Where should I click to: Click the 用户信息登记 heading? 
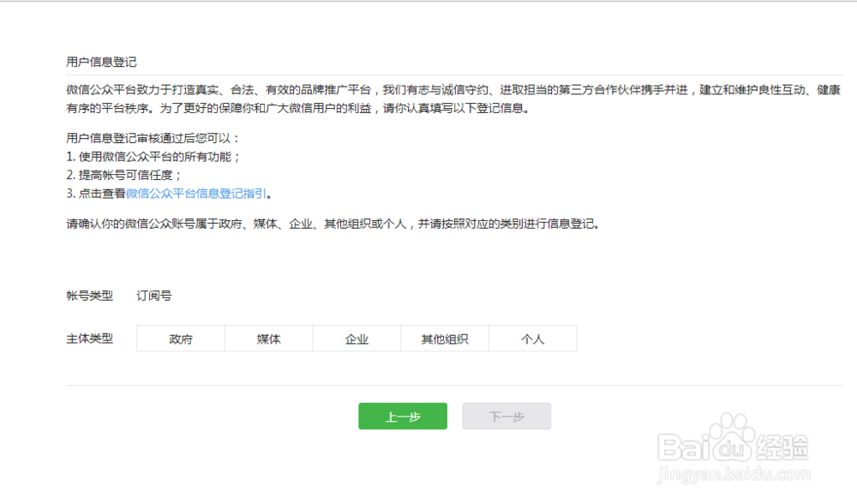(x=102, y=62)
